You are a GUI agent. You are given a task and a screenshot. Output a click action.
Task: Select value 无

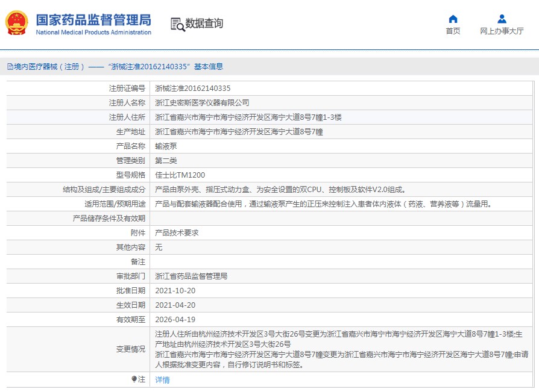pyautogui.click(x=159, y=247)
